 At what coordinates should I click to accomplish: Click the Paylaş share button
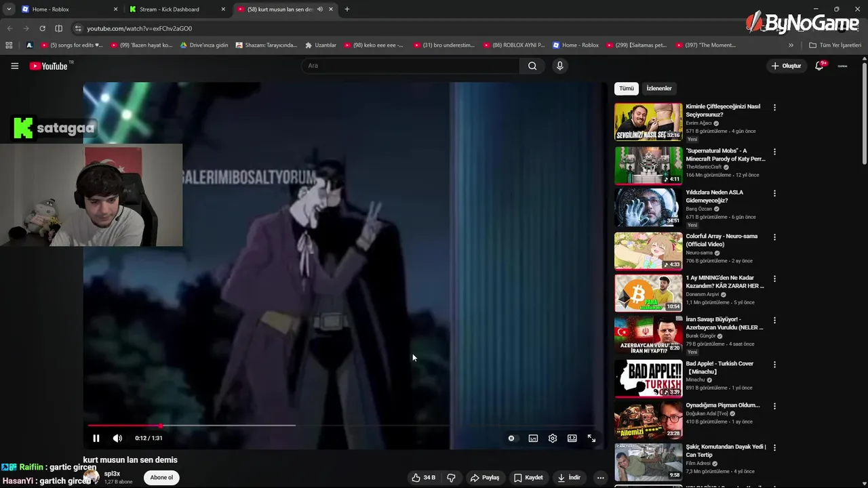(485, 477)
